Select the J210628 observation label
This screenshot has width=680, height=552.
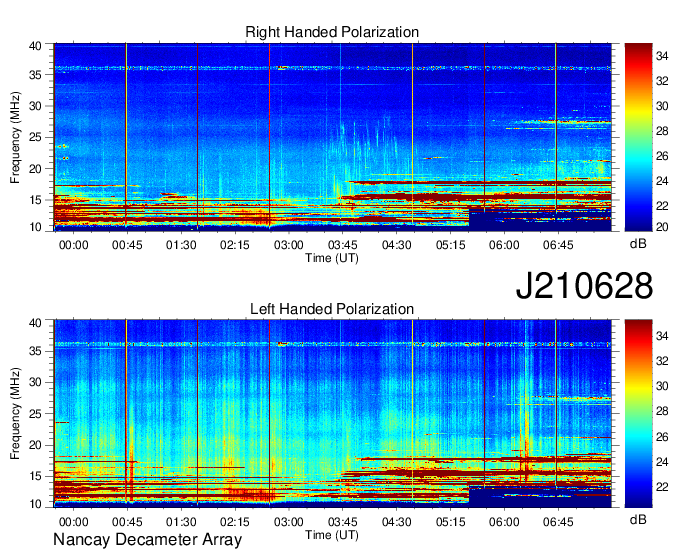584,285
